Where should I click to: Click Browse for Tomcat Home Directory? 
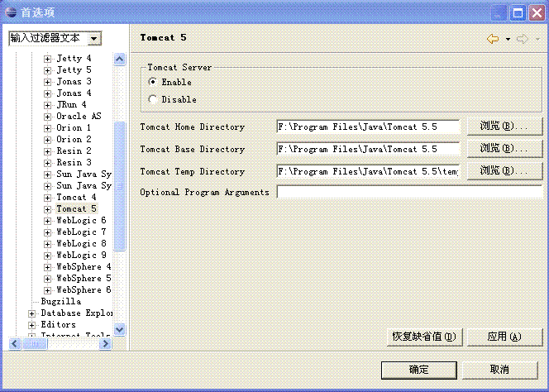coord(504,126)
